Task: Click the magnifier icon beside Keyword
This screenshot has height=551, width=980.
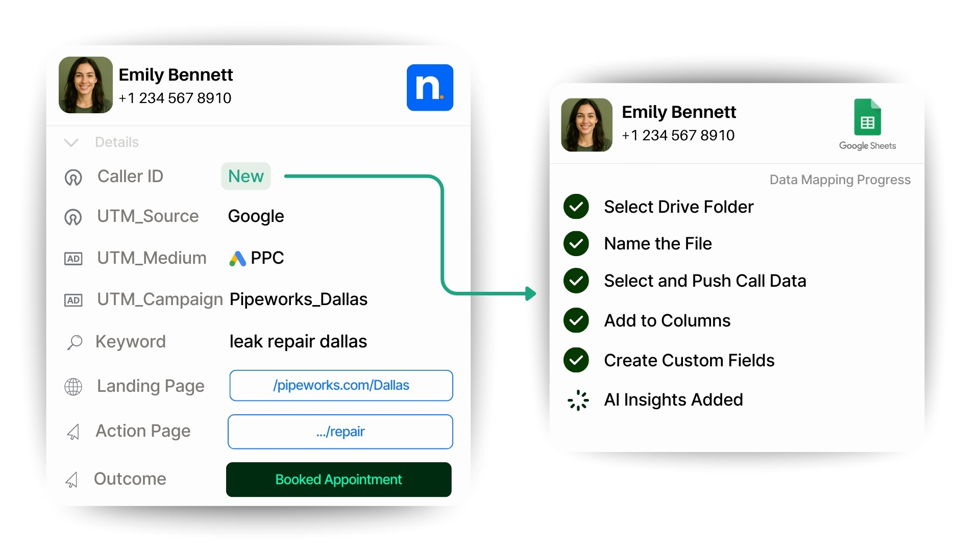Action: pyautogui.click(x=75, y=342)
